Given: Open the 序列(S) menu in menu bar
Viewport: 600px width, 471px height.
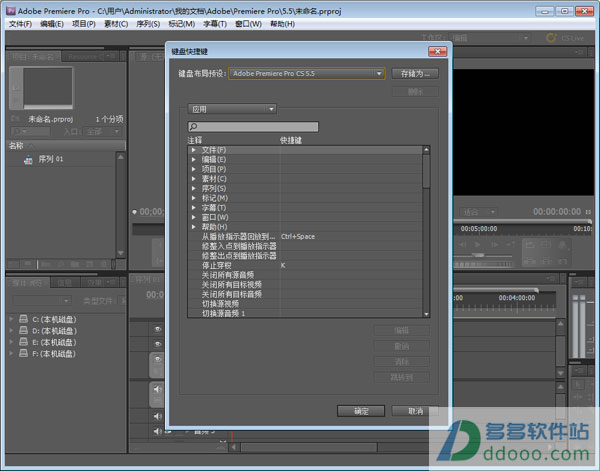Looking at the screenshot, I should click(148, 24).
